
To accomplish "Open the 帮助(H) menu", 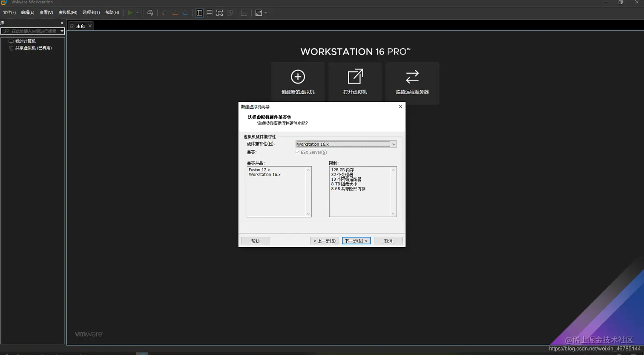I will (x=112, y=12).
